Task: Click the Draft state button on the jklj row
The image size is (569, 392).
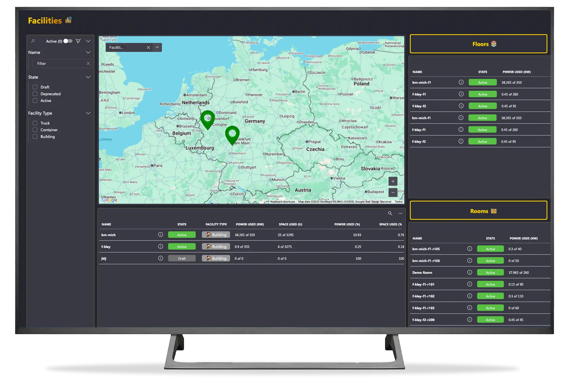Action: click(182, 258)
